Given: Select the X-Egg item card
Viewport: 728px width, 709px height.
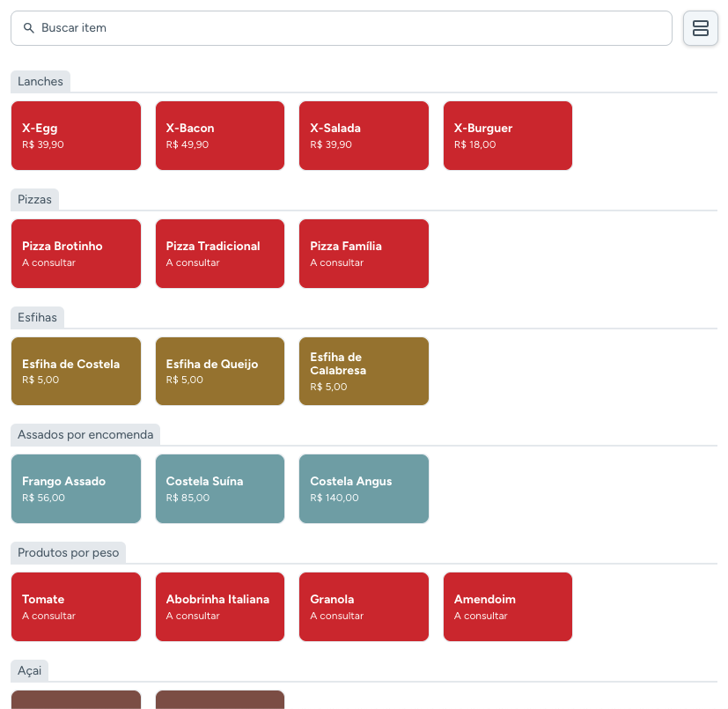Looking at the screenshot, I should click(x=76, y=136).
